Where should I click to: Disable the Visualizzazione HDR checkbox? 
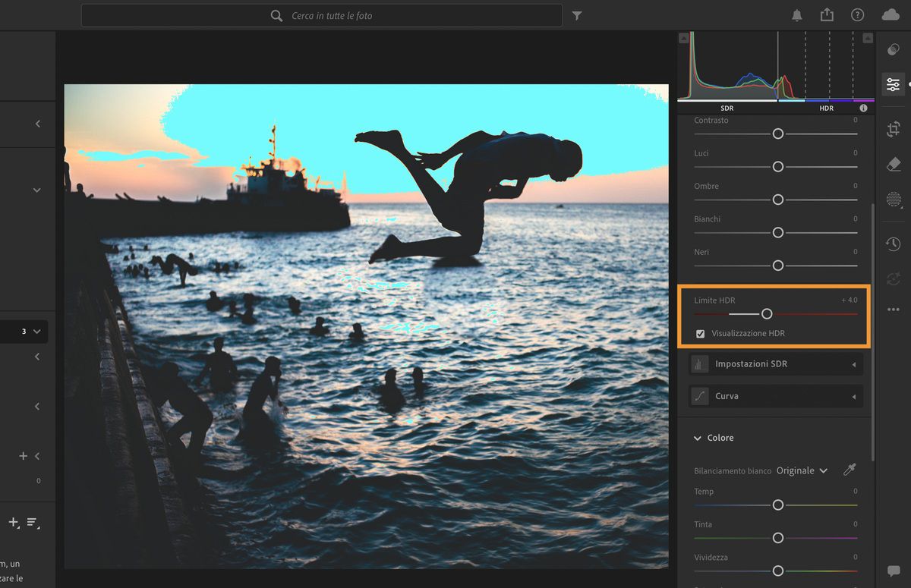coord(699,333)
